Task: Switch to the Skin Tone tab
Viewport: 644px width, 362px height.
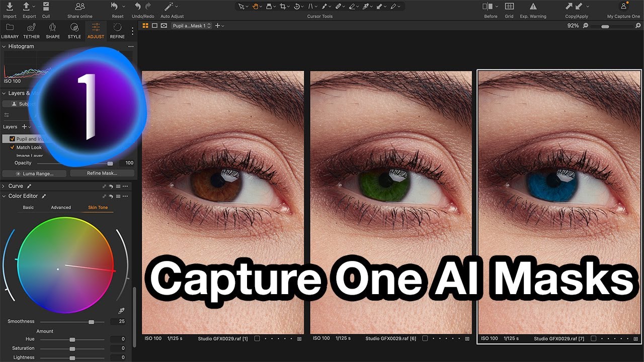Action: (98, 208)
